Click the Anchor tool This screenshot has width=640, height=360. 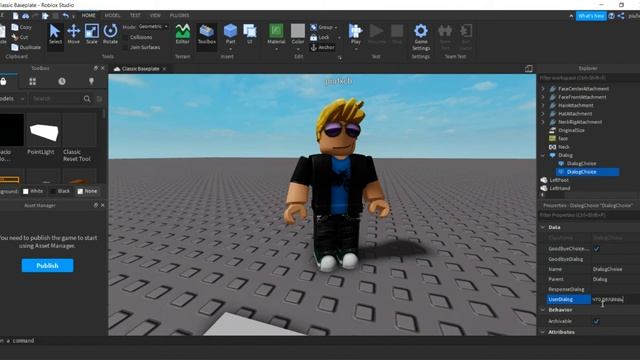322,47
